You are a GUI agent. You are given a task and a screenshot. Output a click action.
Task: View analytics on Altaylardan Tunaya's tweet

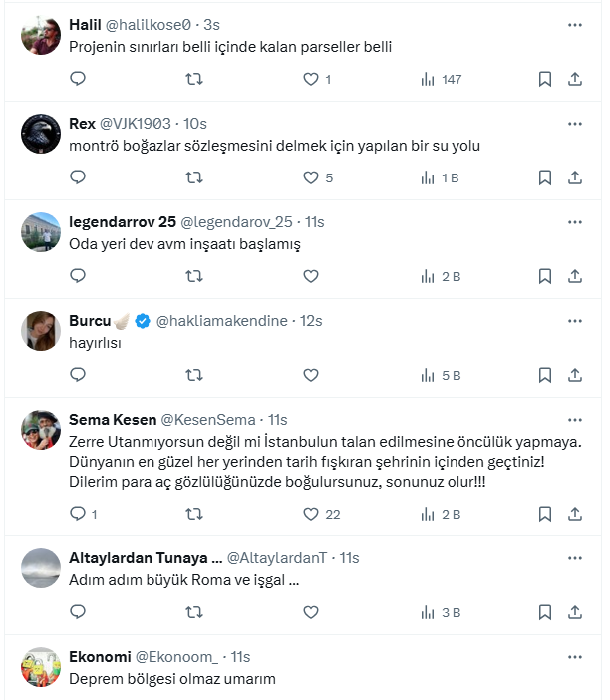point(441,612)
